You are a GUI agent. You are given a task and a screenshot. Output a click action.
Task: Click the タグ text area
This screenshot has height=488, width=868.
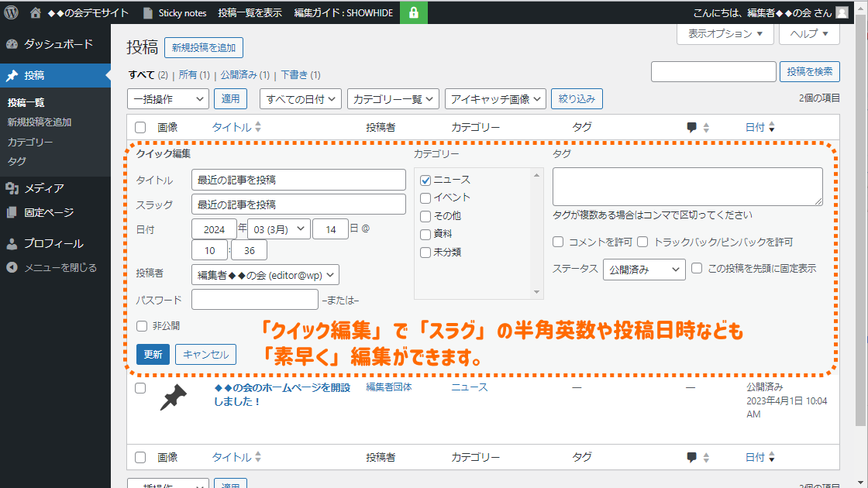687,187
